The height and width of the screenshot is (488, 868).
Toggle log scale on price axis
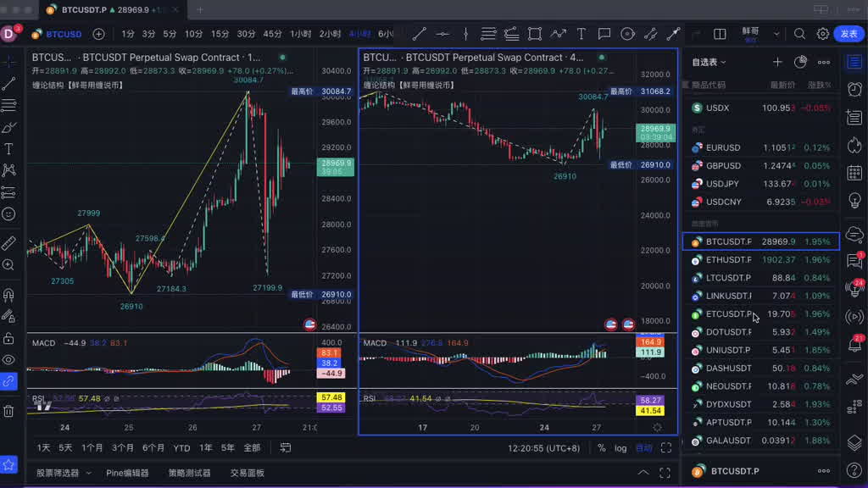tap(620, 448)
